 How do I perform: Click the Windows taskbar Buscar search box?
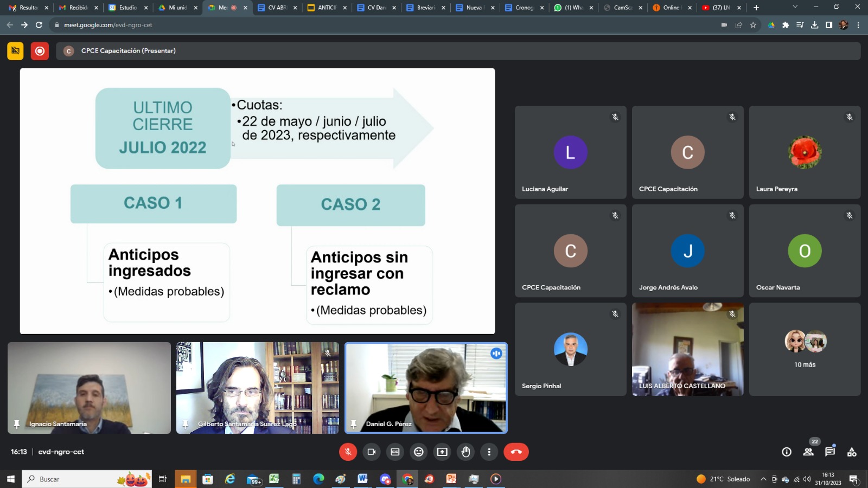coord(76,479)
